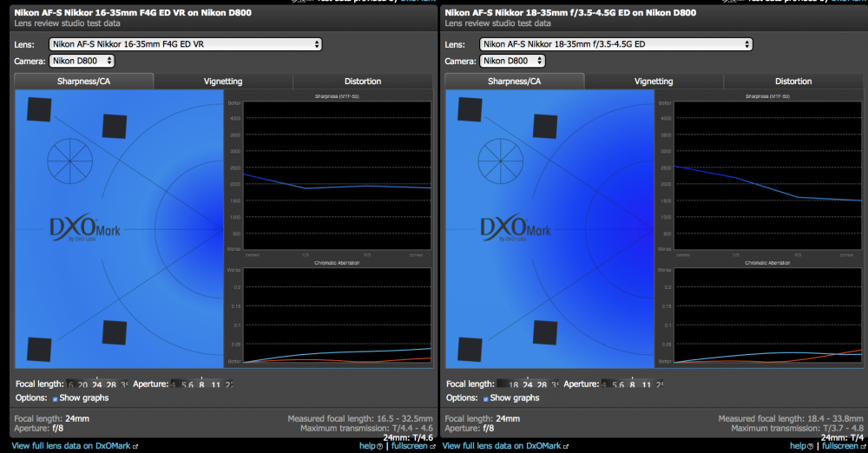
Task: Click title 'Nikon AF-S Nikkor 16-35mm F4G ED VR on Nikon D800'
Action: point(133,12)
